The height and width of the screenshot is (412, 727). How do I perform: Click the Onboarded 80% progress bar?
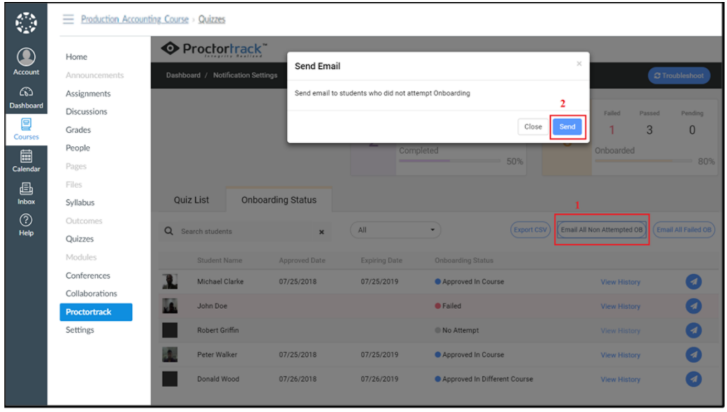point(645,161)
